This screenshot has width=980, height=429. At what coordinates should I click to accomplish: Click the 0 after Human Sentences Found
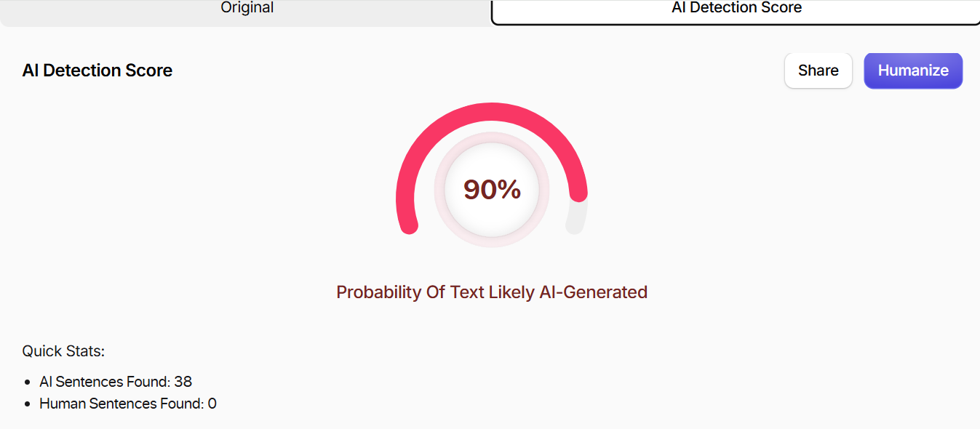click(212, 404)
